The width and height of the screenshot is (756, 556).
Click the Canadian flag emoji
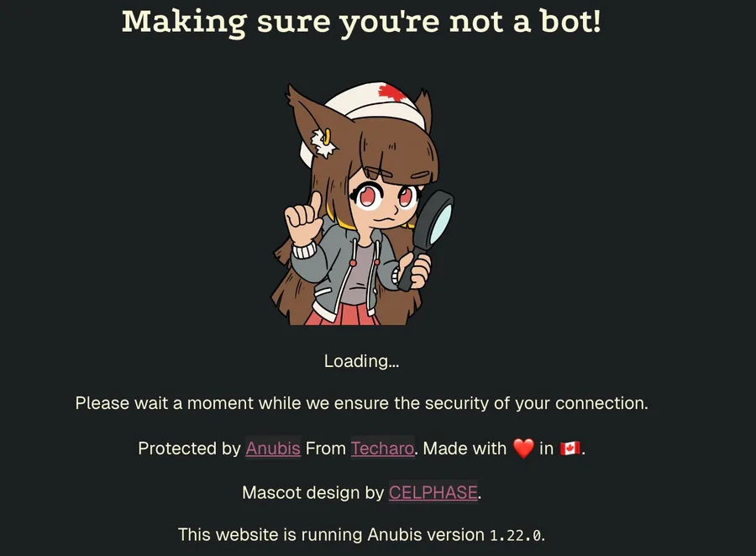pos(570,448)
